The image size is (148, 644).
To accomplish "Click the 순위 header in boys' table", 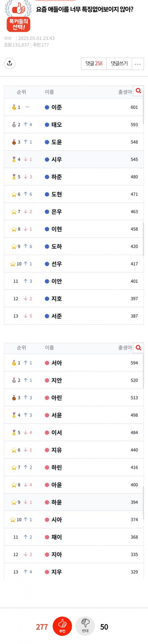I will 22,92.
